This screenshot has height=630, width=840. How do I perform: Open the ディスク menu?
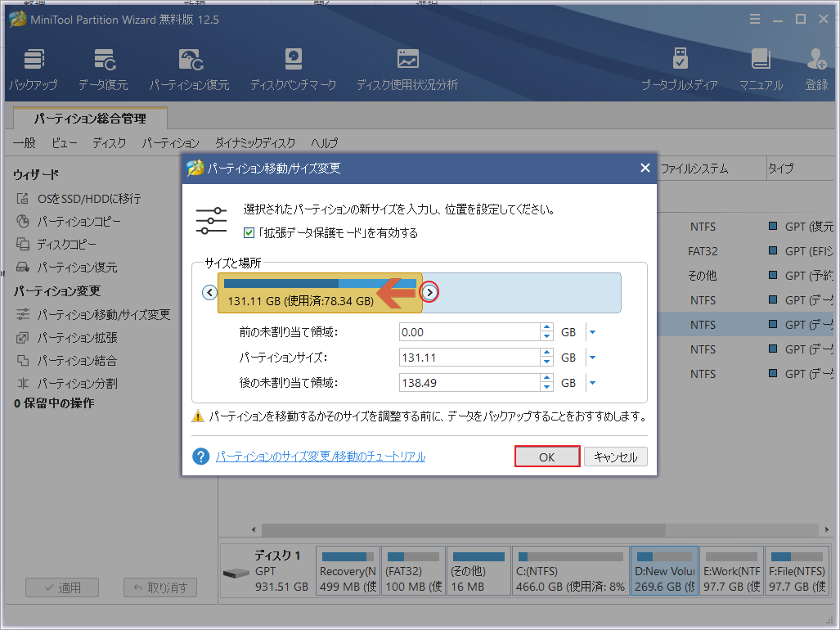click(x=110, y=143)
